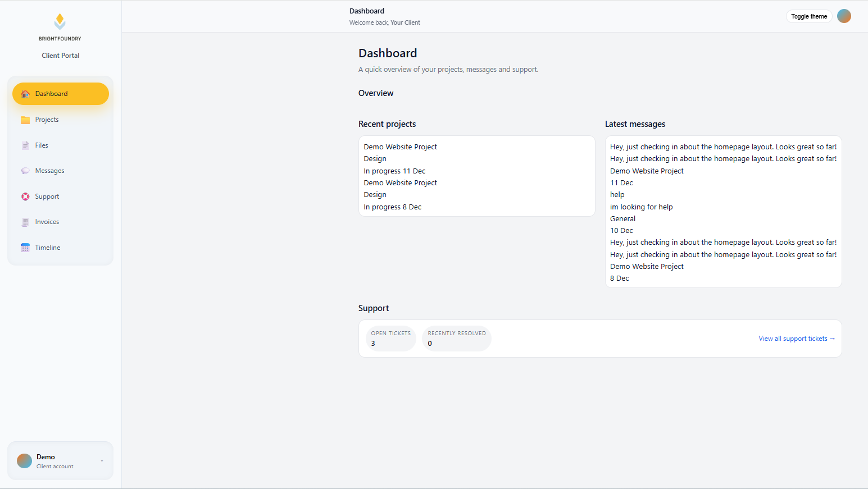Open the Timeline page
The image size is (868, 489).
[x=61, y=248]
